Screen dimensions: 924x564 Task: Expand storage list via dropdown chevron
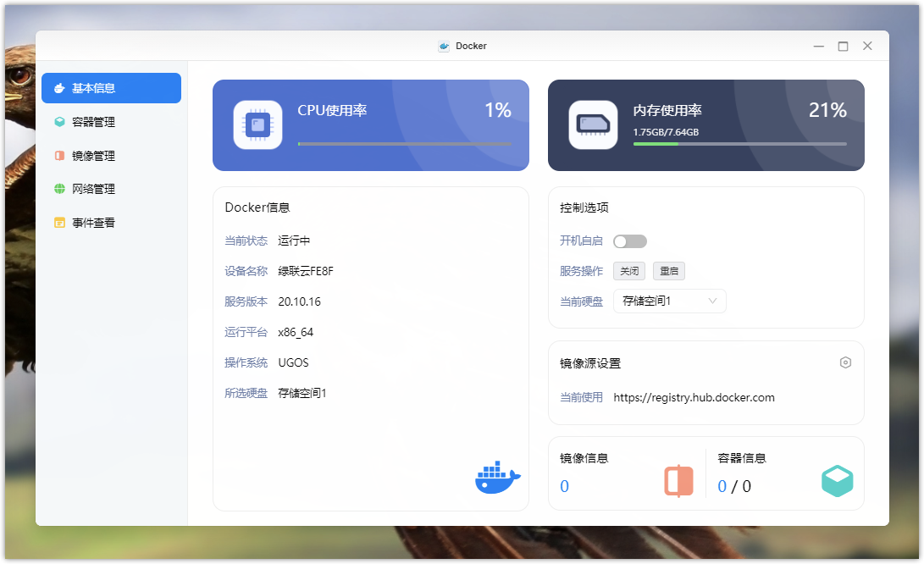(712, 301)
